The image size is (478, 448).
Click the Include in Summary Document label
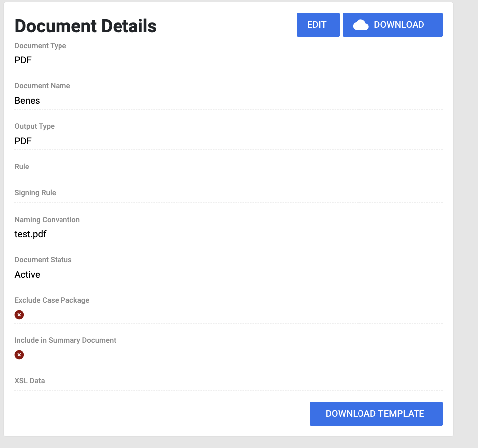coord(65,340)
